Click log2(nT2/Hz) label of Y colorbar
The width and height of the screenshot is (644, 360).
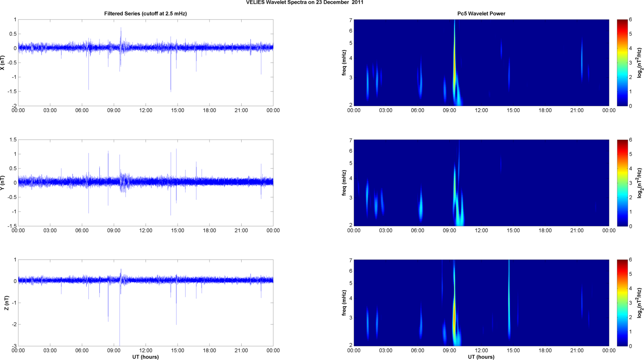coord(640,183)
